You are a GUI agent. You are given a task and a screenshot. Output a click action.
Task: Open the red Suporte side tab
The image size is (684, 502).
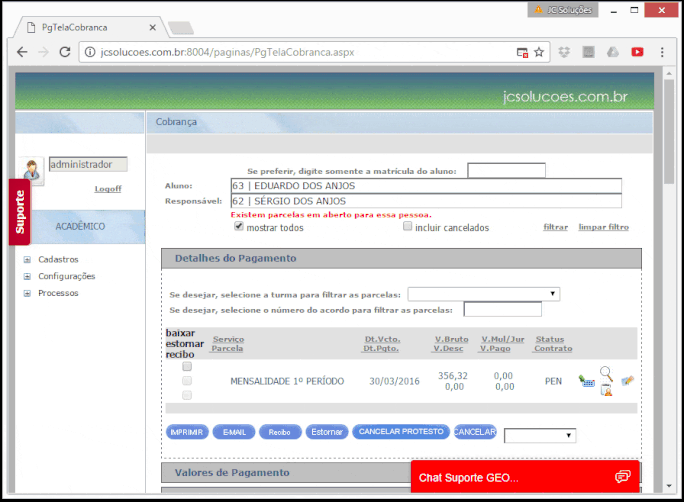(20, 212)
